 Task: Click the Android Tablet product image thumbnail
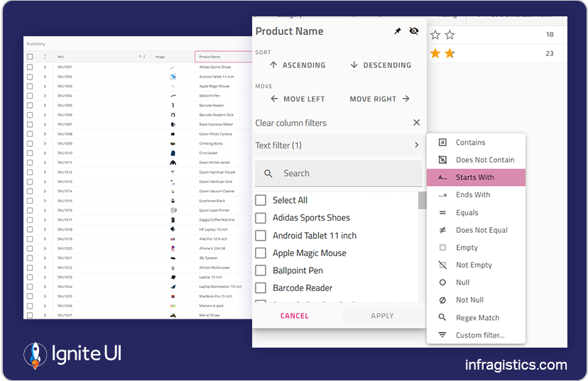point(173,77)
